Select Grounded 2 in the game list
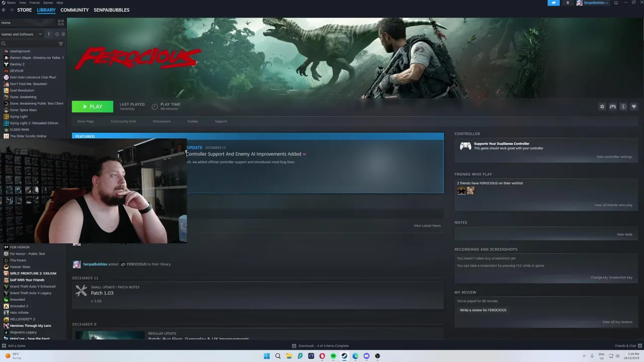This screenshot has width=644, height=362. point(19,306)
